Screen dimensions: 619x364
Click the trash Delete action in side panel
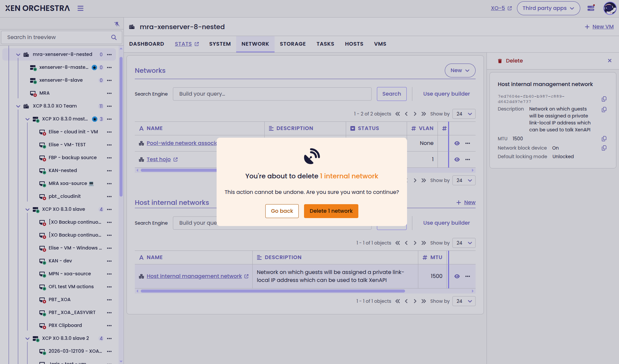(x=510, y=61)
